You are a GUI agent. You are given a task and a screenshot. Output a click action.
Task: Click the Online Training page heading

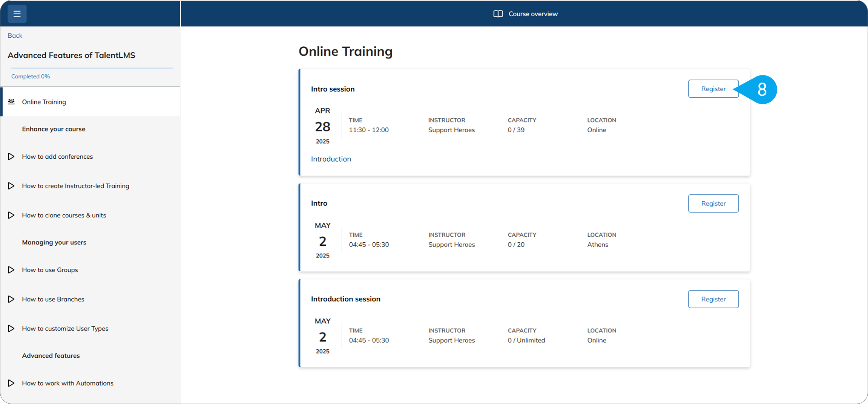345,51
